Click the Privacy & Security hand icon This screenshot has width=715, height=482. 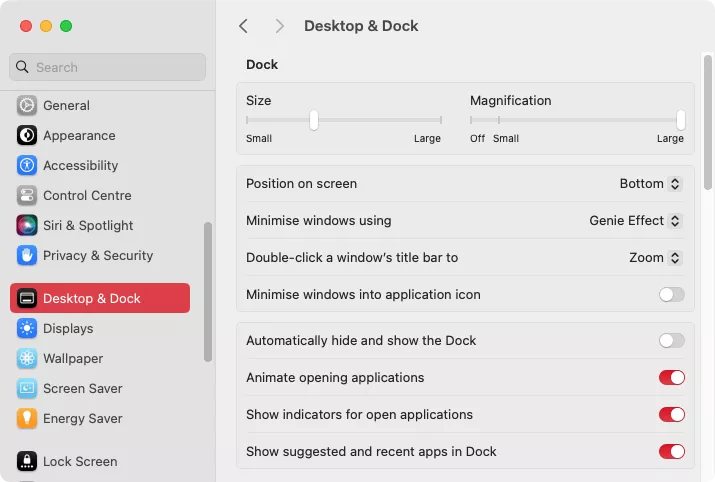(x=27, y=255)
